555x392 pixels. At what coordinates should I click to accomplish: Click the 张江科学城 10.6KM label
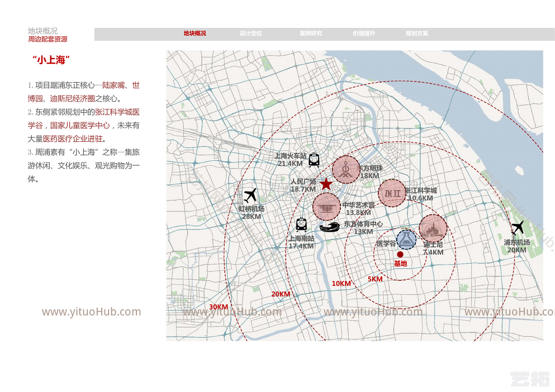click(x=421, y=194)
